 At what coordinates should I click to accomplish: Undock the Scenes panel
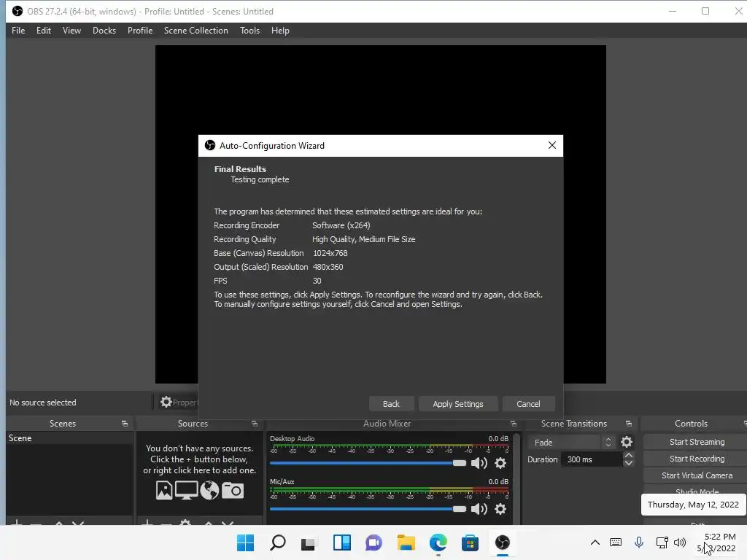click(x=125, y=424)
